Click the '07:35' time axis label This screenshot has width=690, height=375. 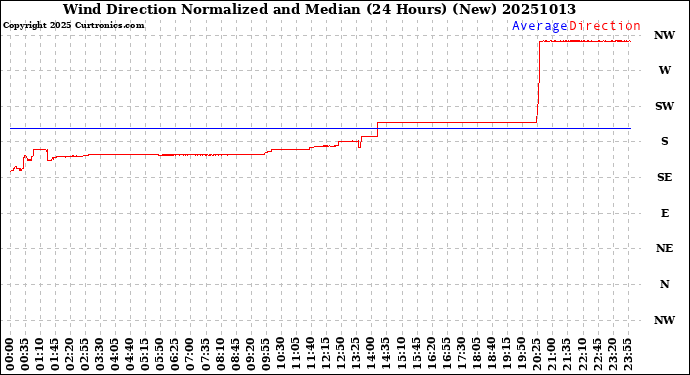pyautogui.click(x=206, y=354)
